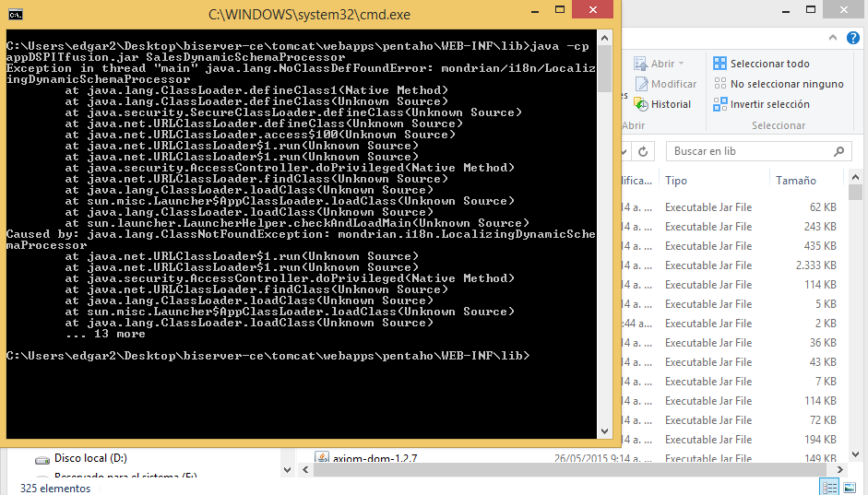Select the row with size 62 KB

point(734,207)
